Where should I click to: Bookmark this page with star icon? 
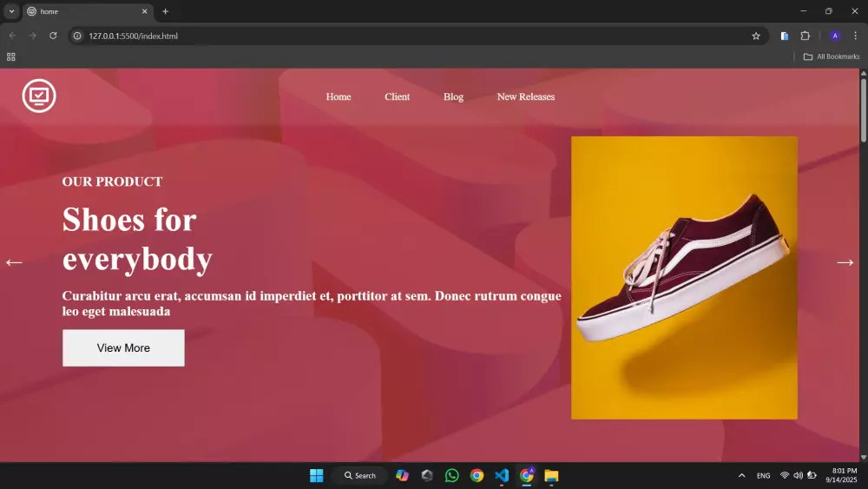click(x=756, y=36)
